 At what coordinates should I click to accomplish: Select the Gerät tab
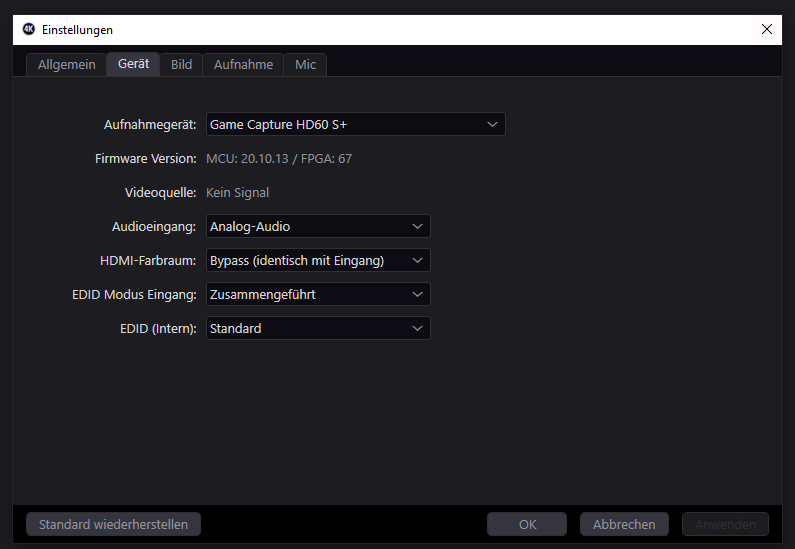(x=133, y=64)
